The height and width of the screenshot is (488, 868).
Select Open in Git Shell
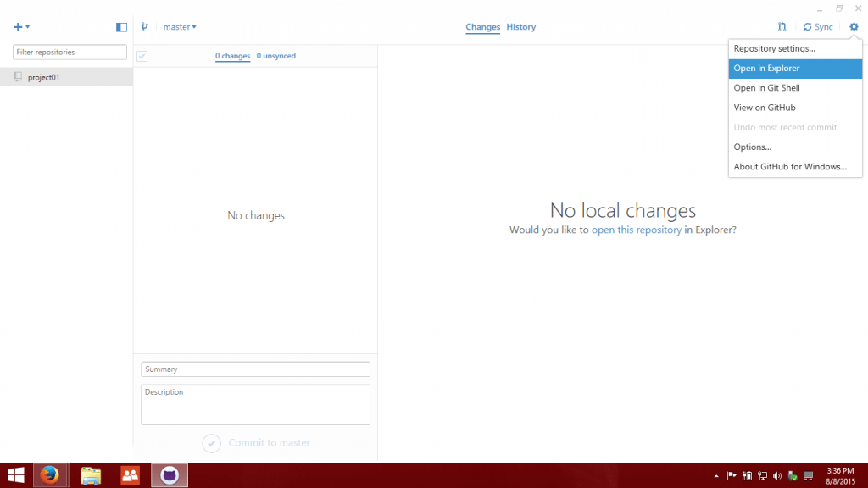coord(795,88)
